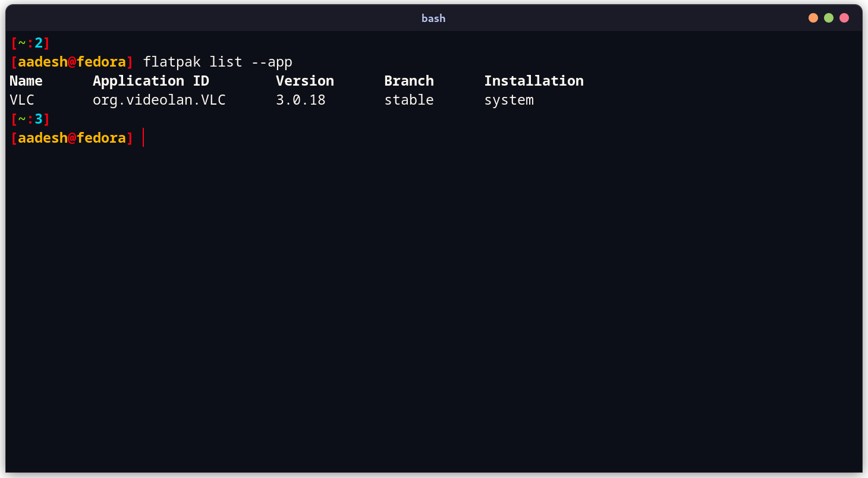Select the VLC name in the output list
This screenshot has width=868, height=478.
[22, 99]
